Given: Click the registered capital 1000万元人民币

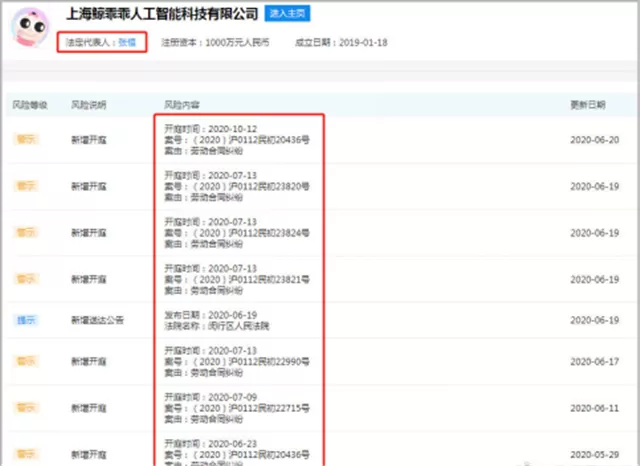Looking at the screenshot, I should coord(237,42).
